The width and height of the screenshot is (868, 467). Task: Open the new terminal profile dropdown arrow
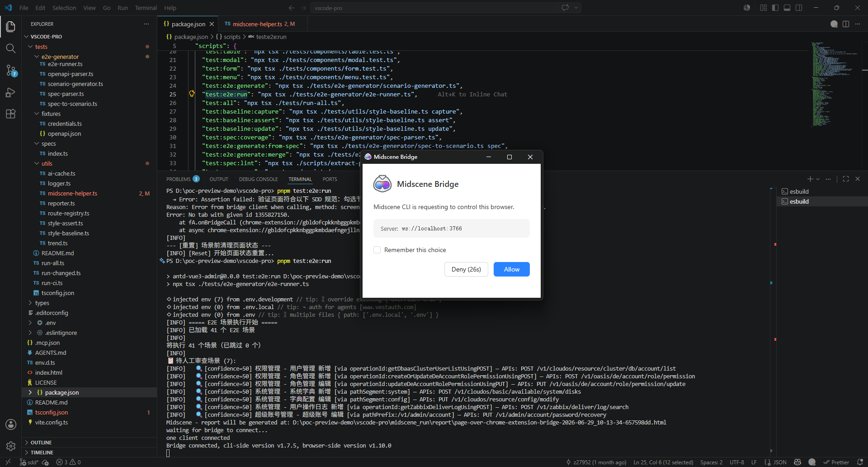818,179
